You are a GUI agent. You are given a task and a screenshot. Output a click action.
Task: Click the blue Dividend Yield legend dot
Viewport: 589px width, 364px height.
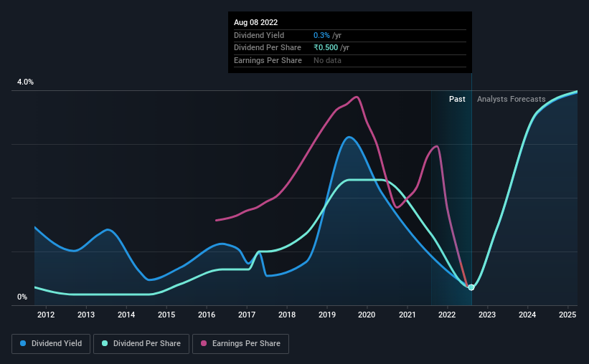(23, 343)
